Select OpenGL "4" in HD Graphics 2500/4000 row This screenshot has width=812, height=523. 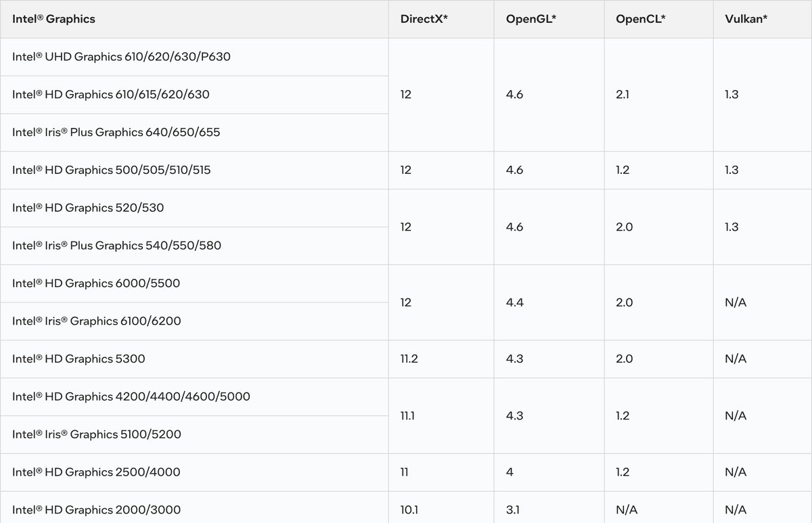click(x=510, y=472)
